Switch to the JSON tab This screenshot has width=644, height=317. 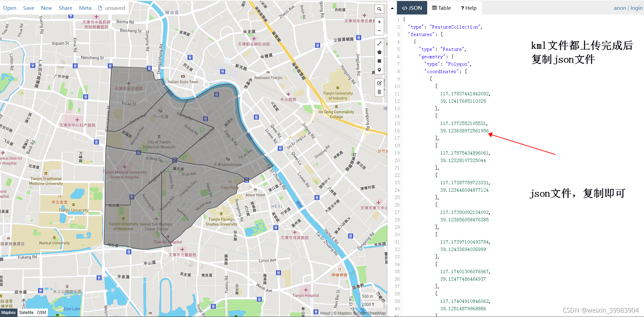(x=412, y=8)
